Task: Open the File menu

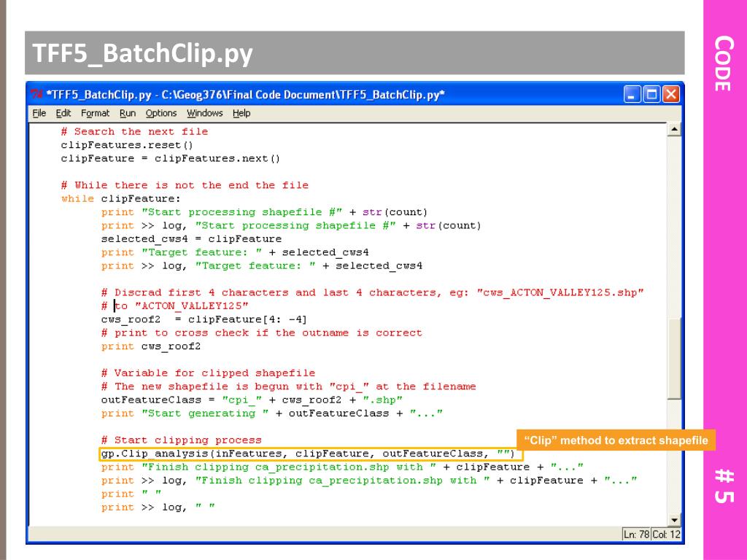Action: point(39,113)
